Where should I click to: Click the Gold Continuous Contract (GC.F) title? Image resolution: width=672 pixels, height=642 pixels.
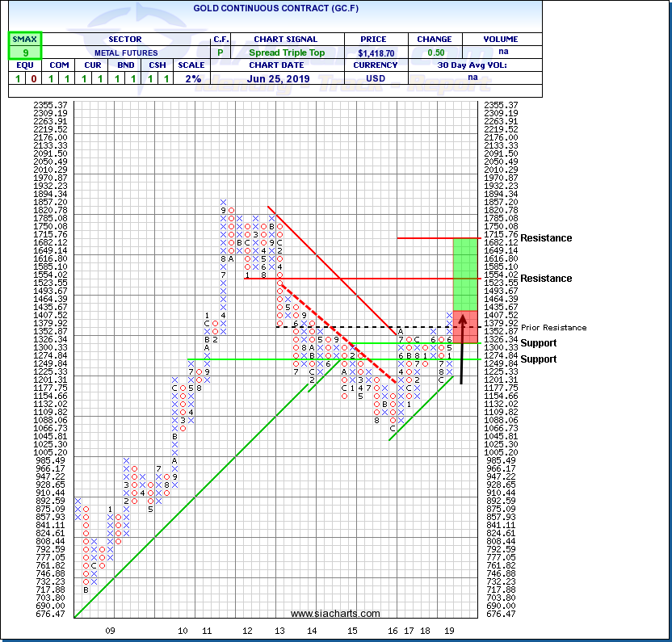pos(271,9)
